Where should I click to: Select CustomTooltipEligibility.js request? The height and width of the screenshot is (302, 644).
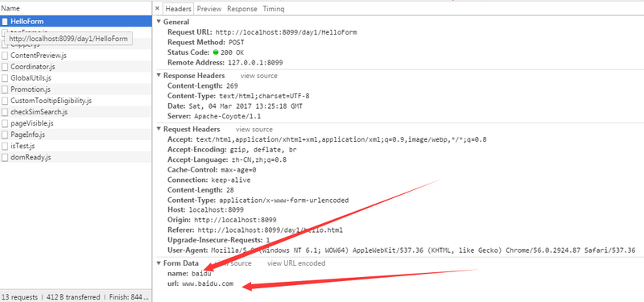pos(76,101)
